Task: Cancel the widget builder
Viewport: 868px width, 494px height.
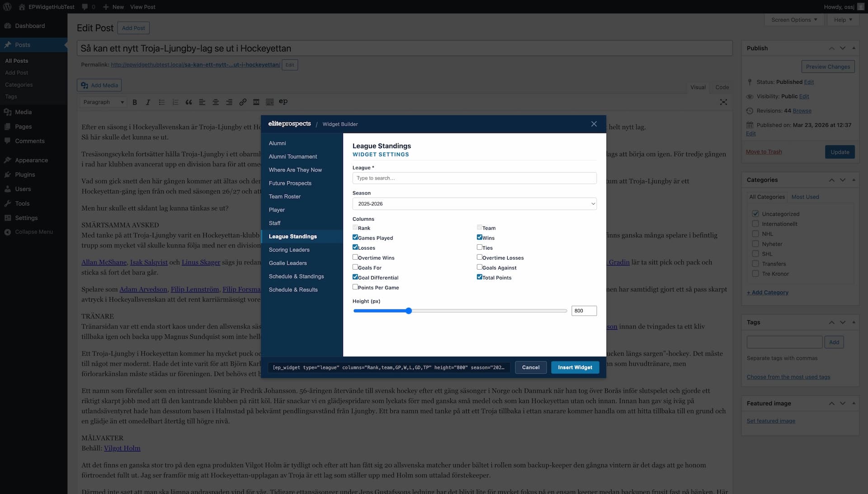Action: coord(531,367)
